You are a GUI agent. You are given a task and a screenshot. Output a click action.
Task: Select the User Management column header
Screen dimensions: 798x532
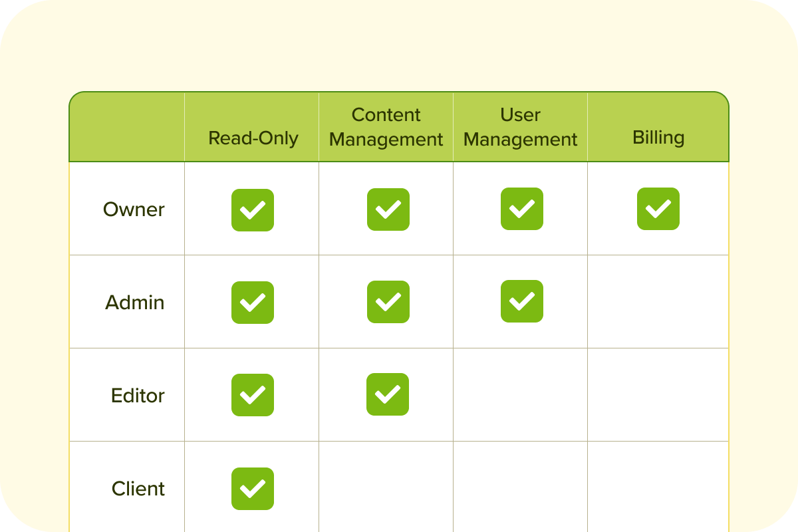521,127
